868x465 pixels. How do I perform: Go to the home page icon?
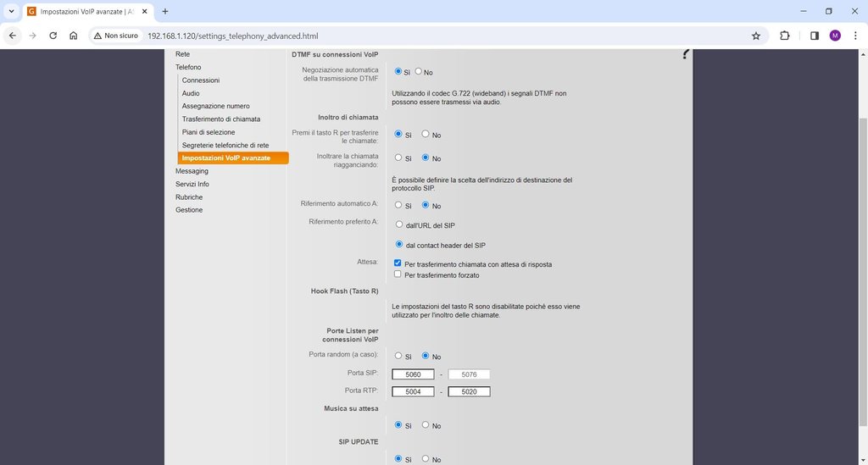coord(74,36)
